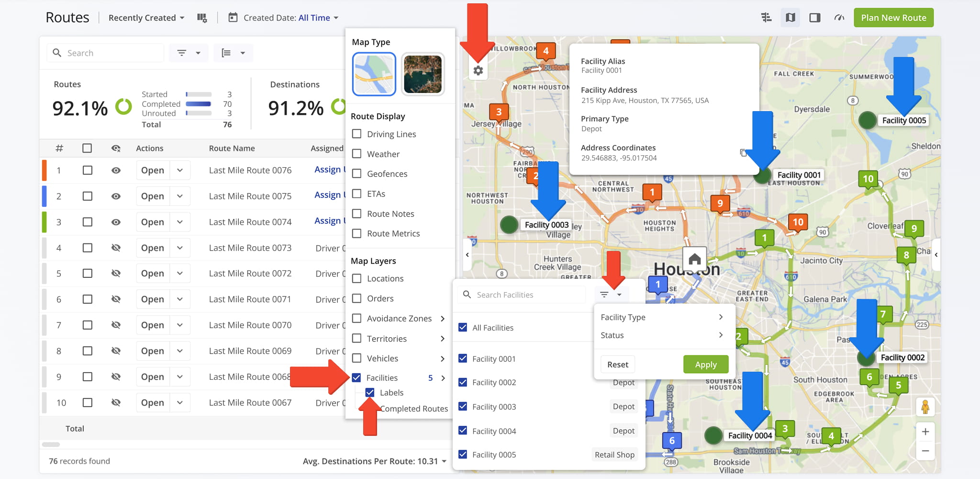
Task: Open the routes grouping dropdown
Action: [x=233, y=53]
